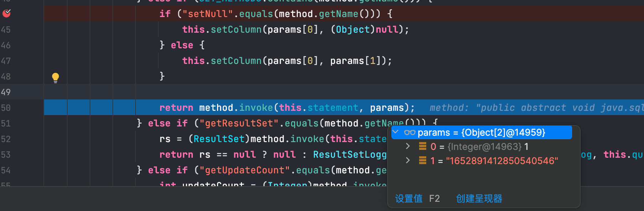Screen dimensions: 644x211
Task: Click the yellow lightbulb quick-fix icon
Action: [56, 77]
